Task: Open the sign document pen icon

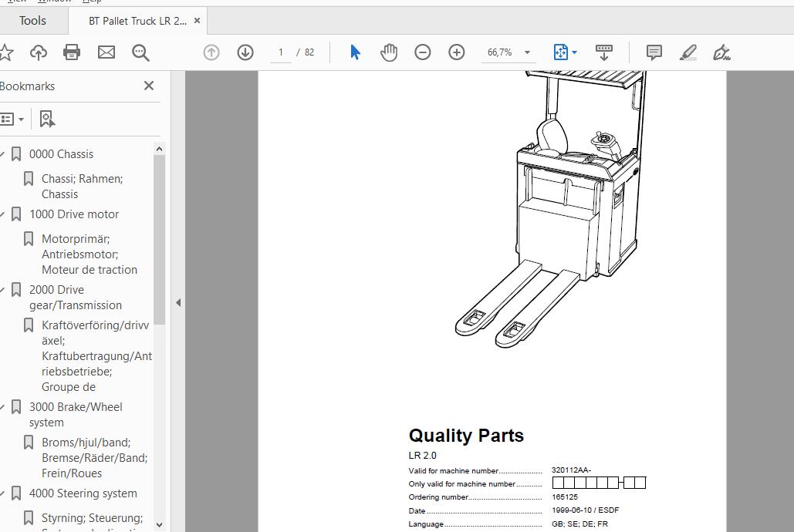Action: (x=721, y=52)
